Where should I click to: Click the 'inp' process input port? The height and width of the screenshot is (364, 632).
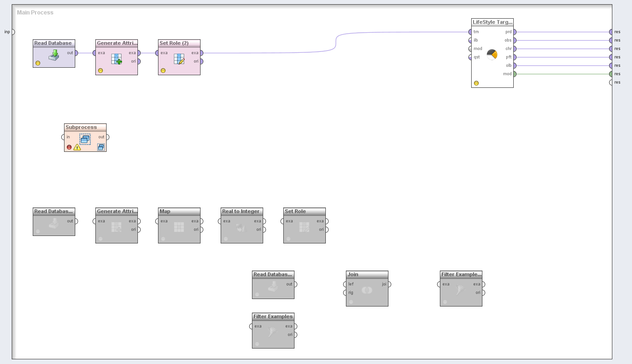coord(13,32)
